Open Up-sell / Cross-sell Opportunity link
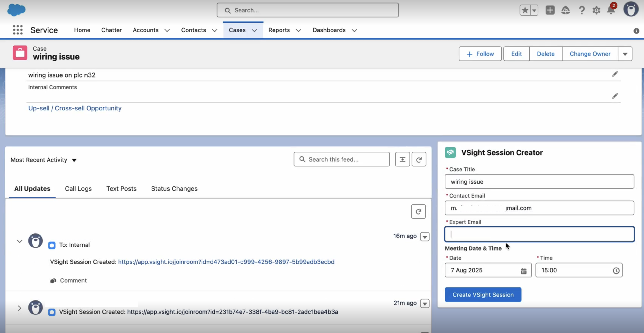 click(75, 108)
